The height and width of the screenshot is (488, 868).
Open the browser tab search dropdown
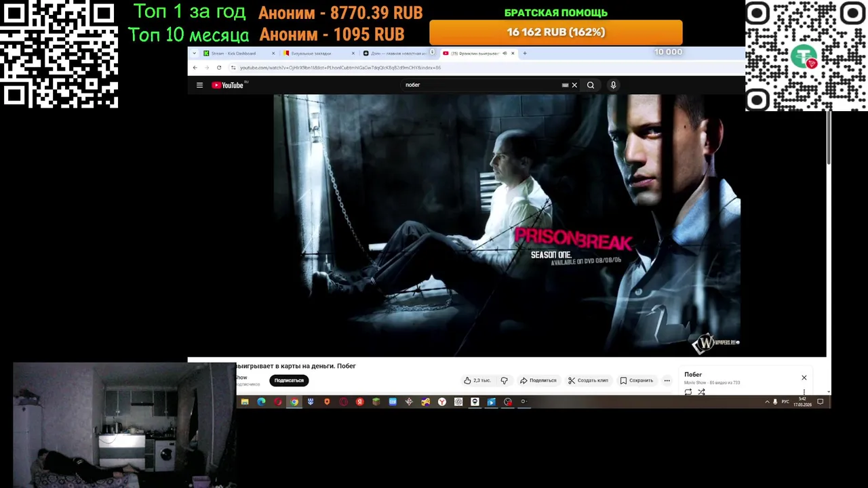click(x=195, y=54)
